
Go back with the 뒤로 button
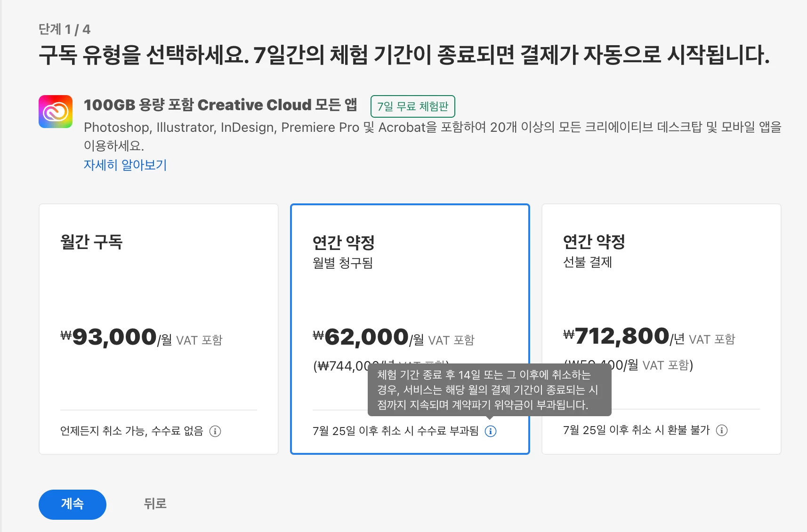155,504
